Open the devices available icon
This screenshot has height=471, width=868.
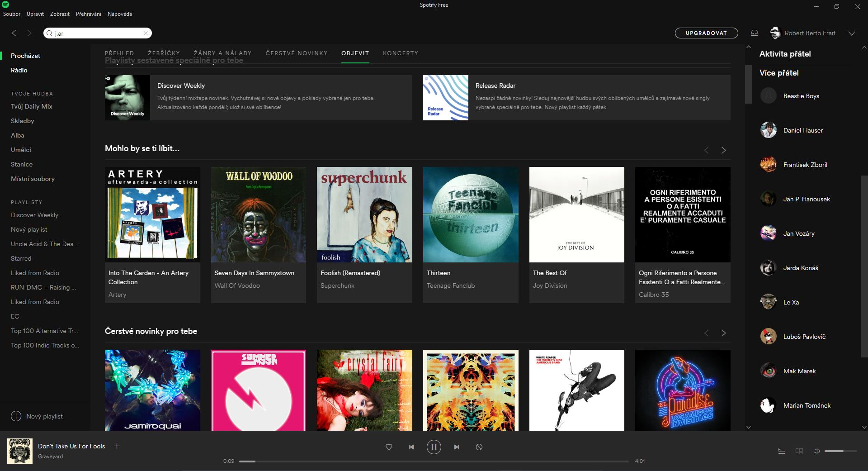799,451
